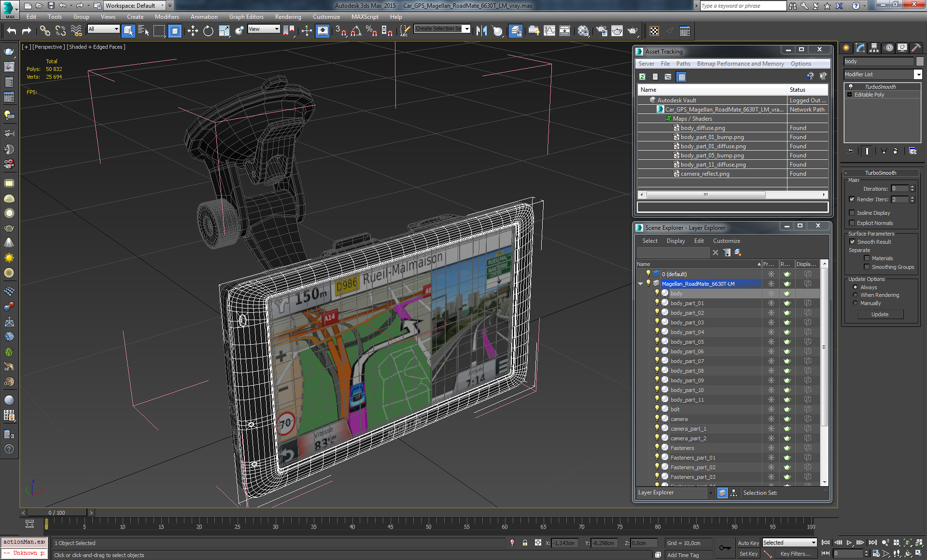Image resolution: width=927 pixels, height=560 pixels.
Task: Click the TurboSmooth Iterations value field
Action: (899, 189)
